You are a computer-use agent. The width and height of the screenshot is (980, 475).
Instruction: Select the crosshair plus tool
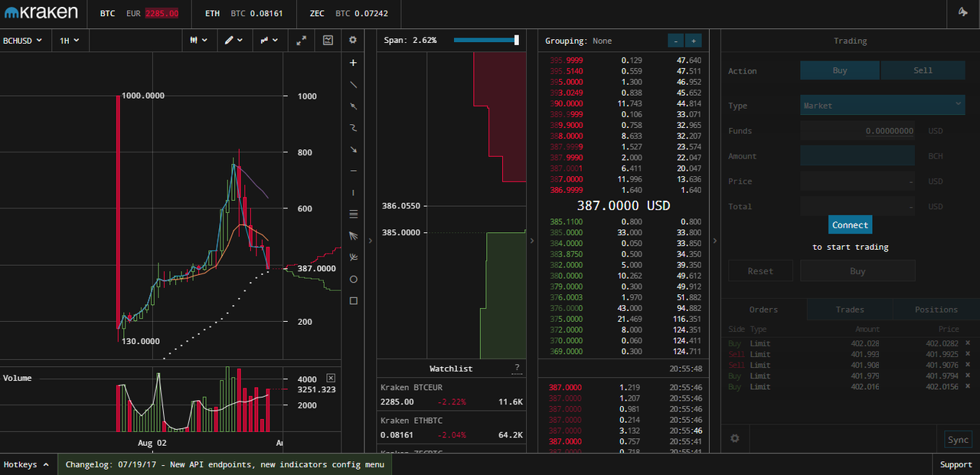click(x=353, y=63)
